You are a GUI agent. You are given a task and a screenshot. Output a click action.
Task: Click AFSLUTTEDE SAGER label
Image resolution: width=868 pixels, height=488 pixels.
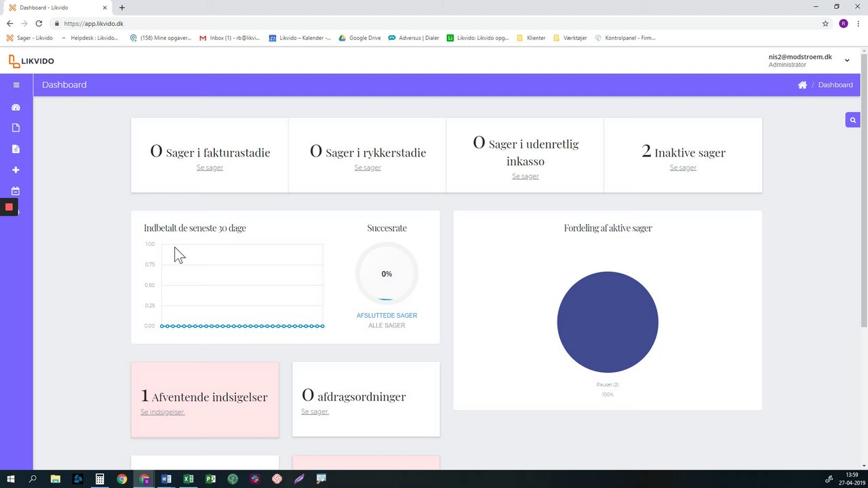(387, 315)
